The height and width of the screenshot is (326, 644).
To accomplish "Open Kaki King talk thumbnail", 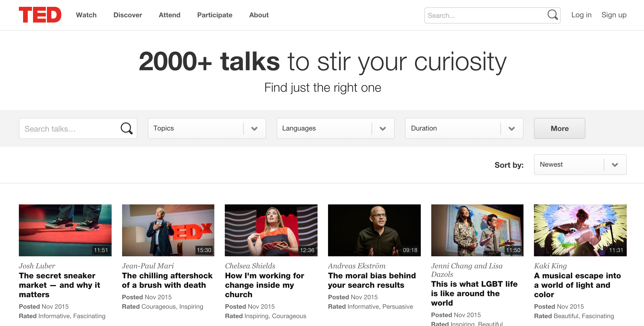I will tap(580, 230).
